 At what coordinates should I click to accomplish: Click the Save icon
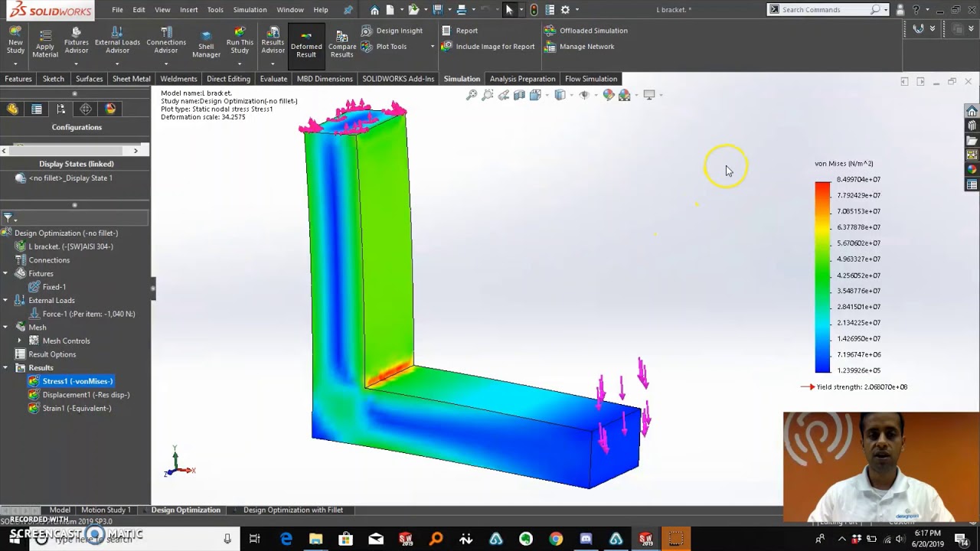pyautogui.click(x=438, y=10)
